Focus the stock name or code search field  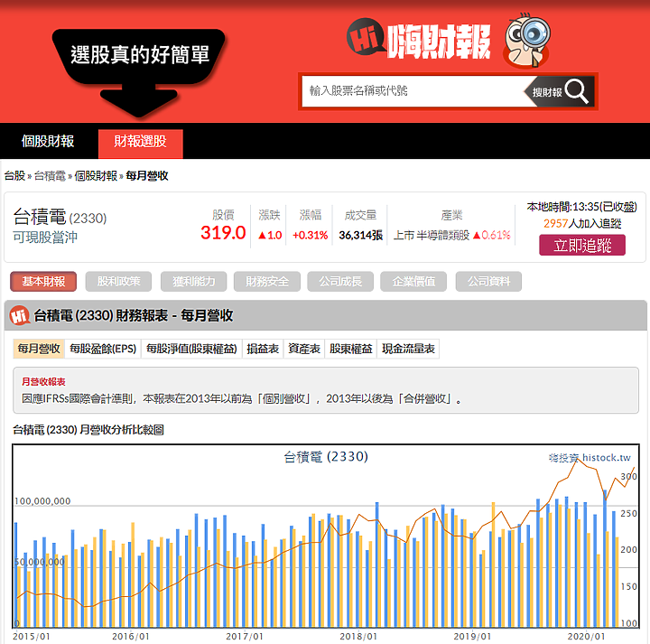click(x=413, y=91)
